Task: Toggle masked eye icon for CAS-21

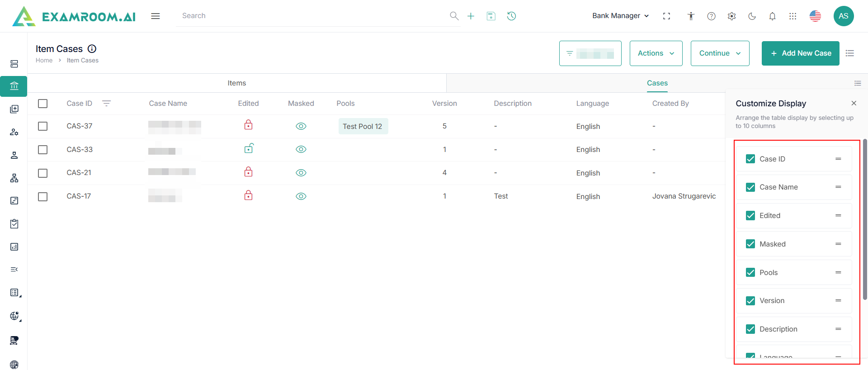Action: [301, 173]
